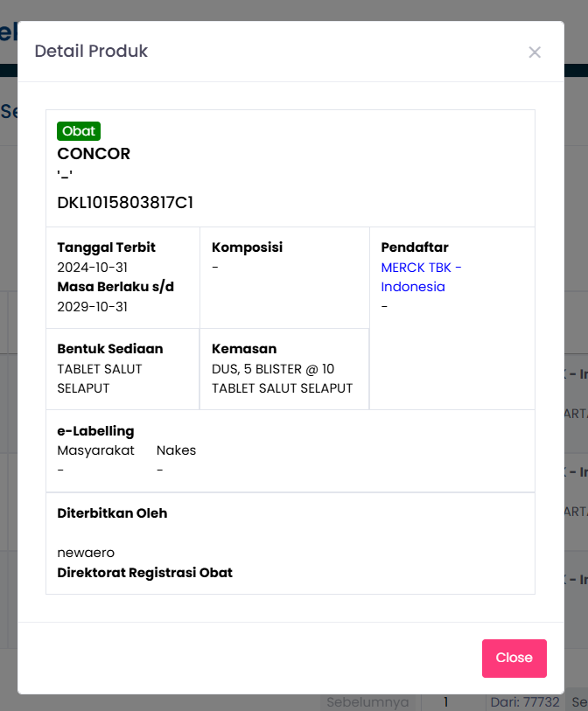Click the Bentuk Sediaan value TABLET SALUT SELAPUT
The height and width of the screenshot is (711, 588).
(100, 379)
